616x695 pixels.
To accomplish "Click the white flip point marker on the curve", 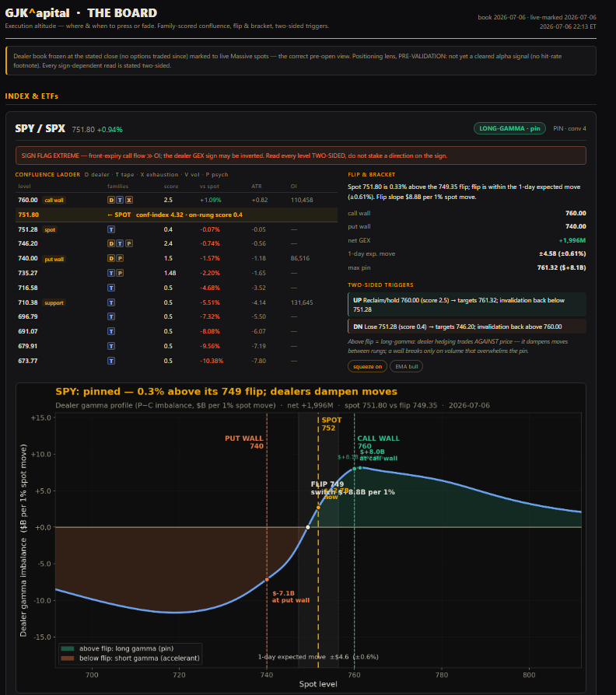I will 308,527.
